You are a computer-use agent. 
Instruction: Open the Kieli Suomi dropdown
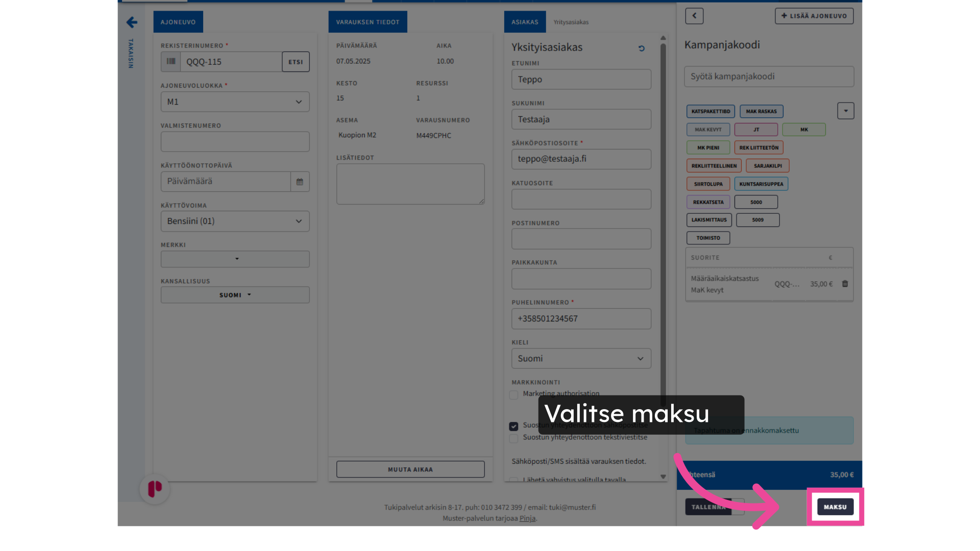[581, 359]
